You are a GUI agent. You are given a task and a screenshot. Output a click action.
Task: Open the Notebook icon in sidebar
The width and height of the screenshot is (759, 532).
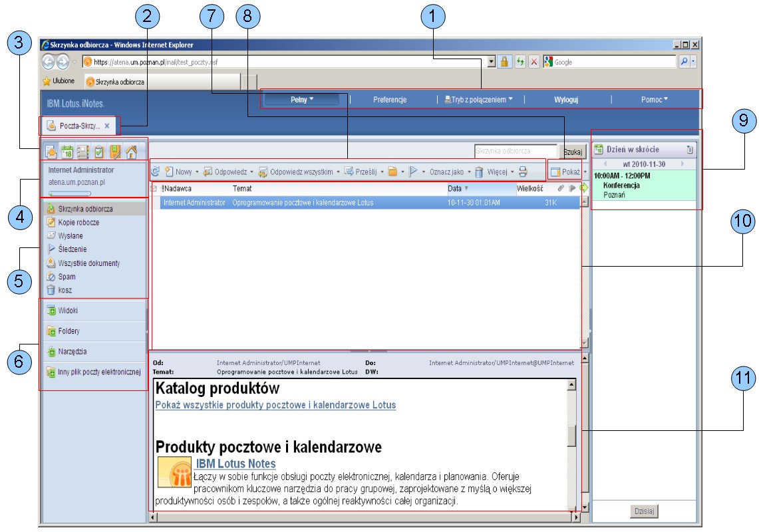pos(115,152)
